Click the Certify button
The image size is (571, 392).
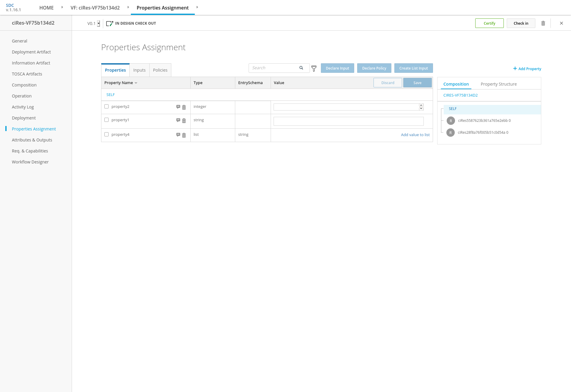tap(489, 23)
